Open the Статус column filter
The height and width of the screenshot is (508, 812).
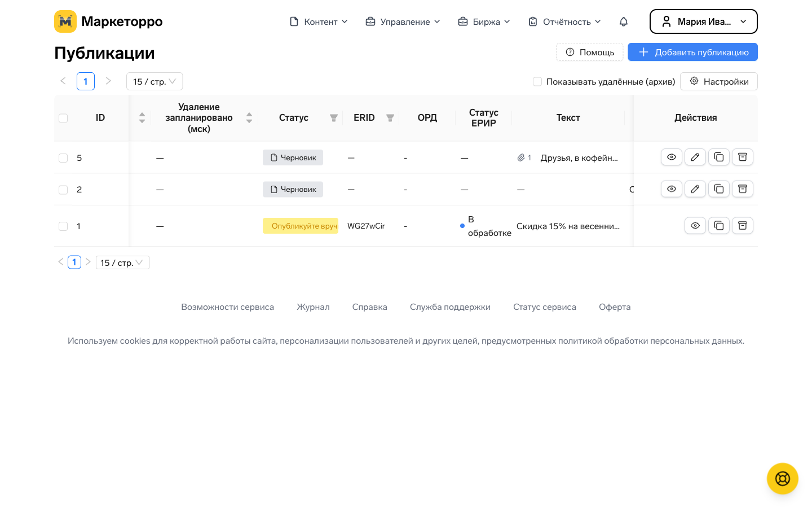[x=334, y=118]
